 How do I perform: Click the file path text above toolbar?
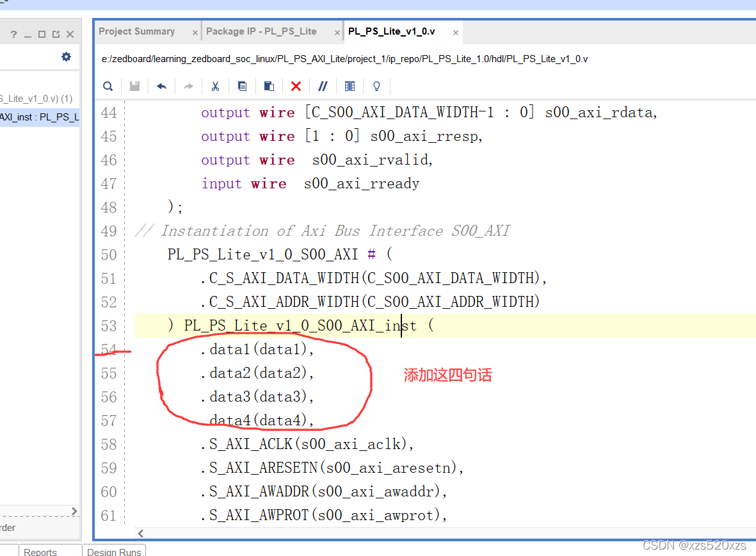tap(344, 59)
